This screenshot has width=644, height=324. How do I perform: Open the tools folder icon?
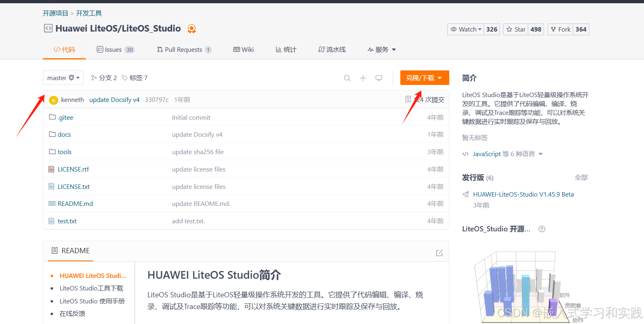[52, 151]
